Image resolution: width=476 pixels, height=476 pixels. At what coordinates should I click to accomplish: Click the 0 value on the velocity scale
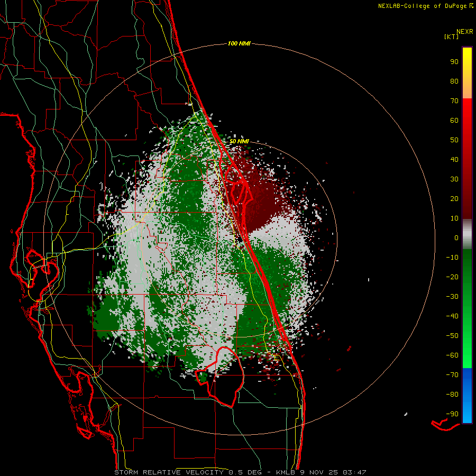(456, 237)
